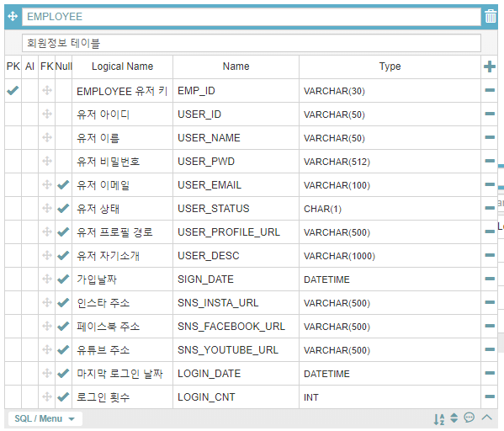Enable Null for the USER_NAME row

point(63,138)
